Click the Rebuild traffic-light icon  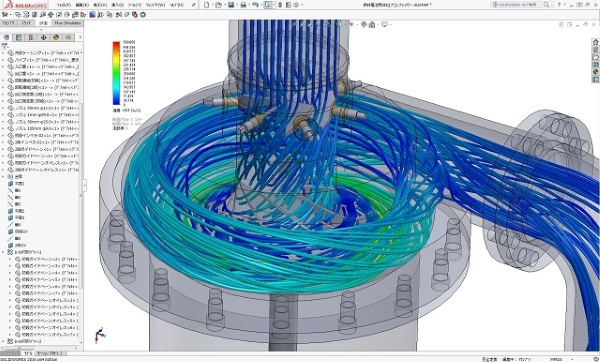[x=280, y=5]
